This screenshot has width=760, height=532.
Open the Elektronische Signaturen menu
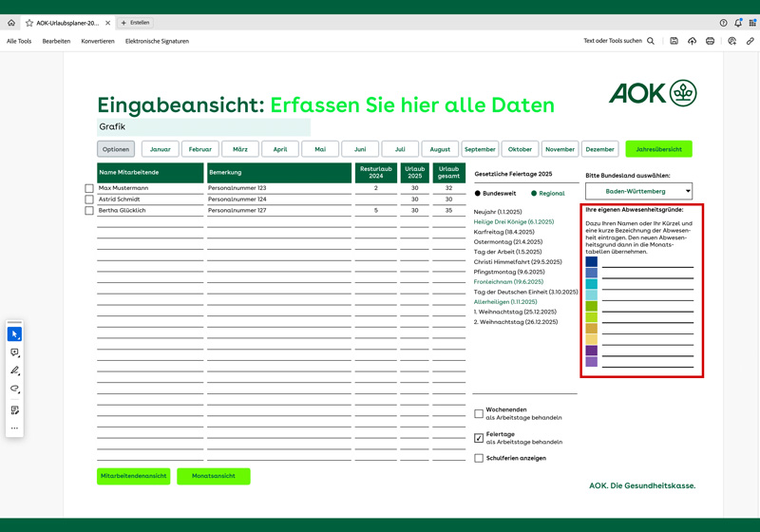[x=157, y=41]
